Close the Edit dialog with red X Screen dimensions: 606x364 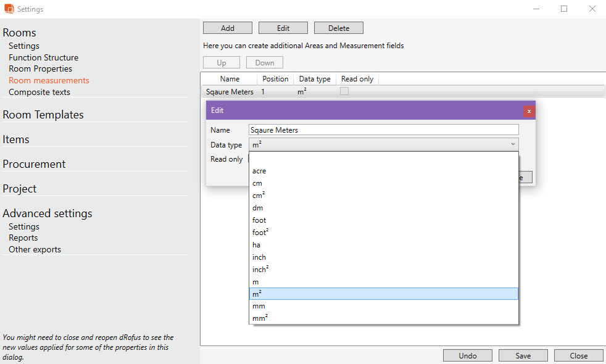529,111
